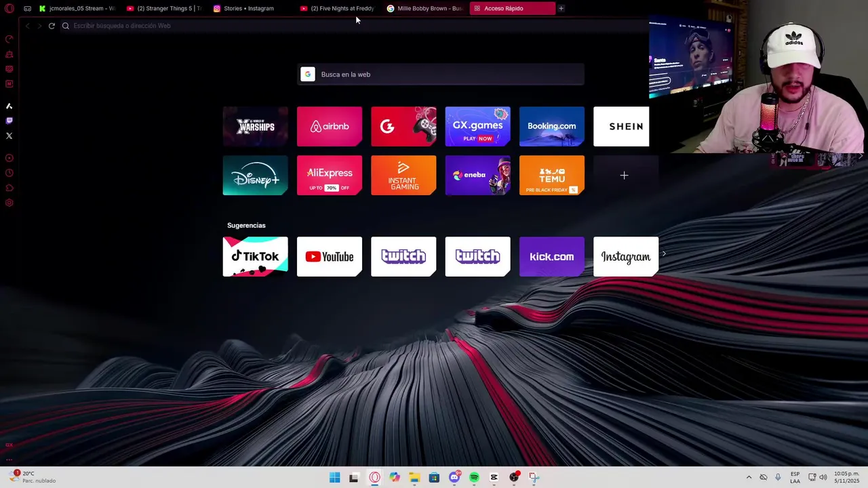Open History clock icon in sidebar
Screen dimensions: 868x488
[9, 173]
